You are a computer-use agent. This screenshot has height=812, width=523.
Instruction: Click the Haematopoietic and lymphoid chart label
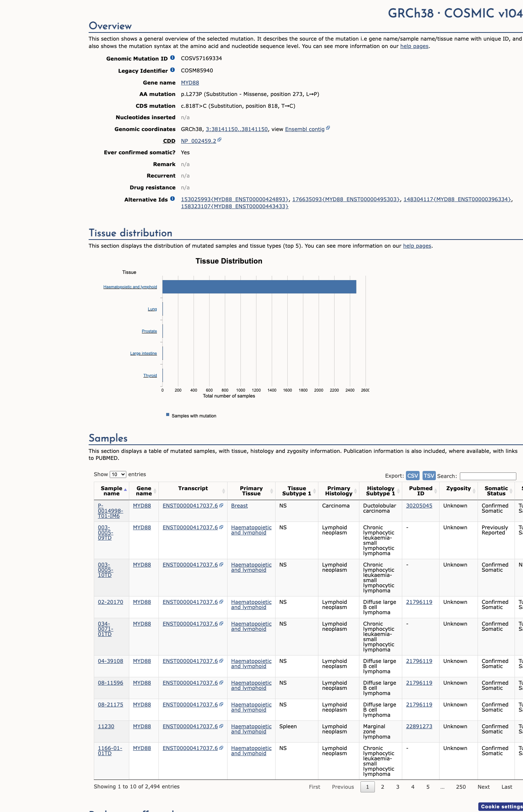pos(130,287)
